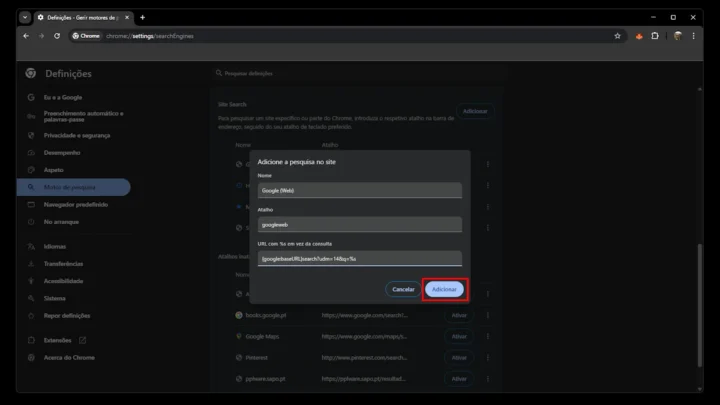Open the Extensions puzzle icon
Image resolution: width=720 pixels, height=405 pixels.
point(655,36)
